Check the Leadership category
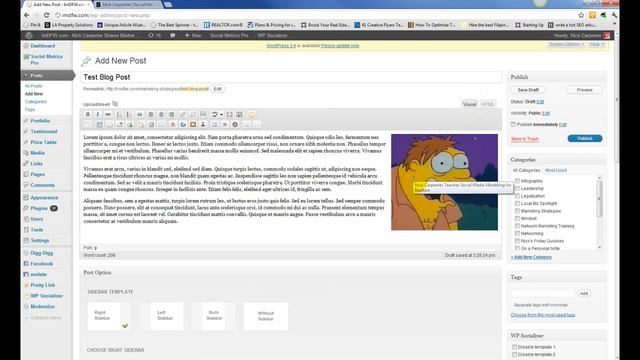Viewport: 640px width, 360px height. 517,189
